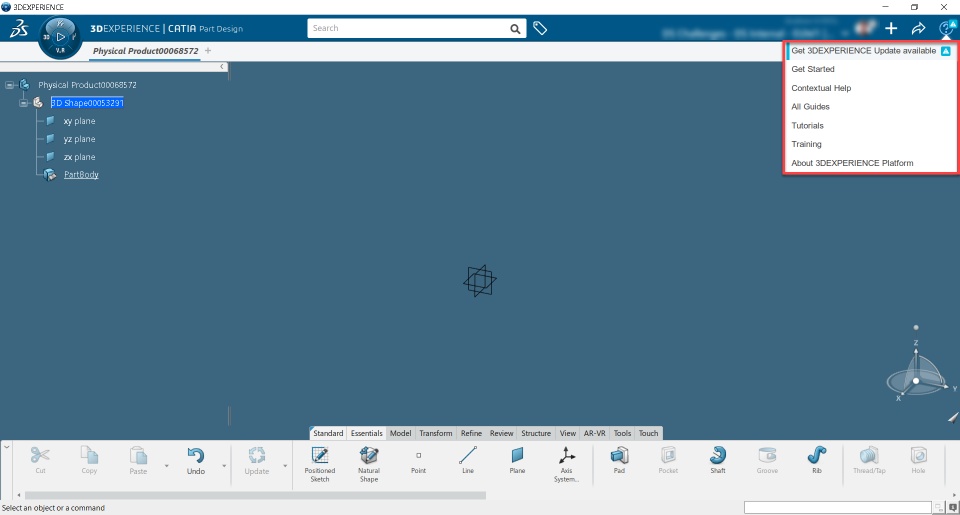Select PartBody in the tree
The height and width of the screenshot is (515, 960).
coord(81,175)
